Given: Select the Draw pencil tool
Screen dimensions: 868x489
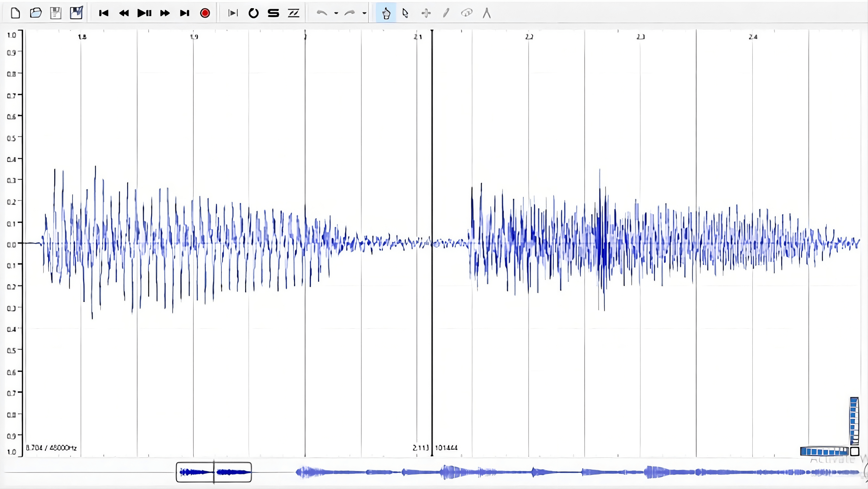Looking at the screenshot, I should pos(446,13).
